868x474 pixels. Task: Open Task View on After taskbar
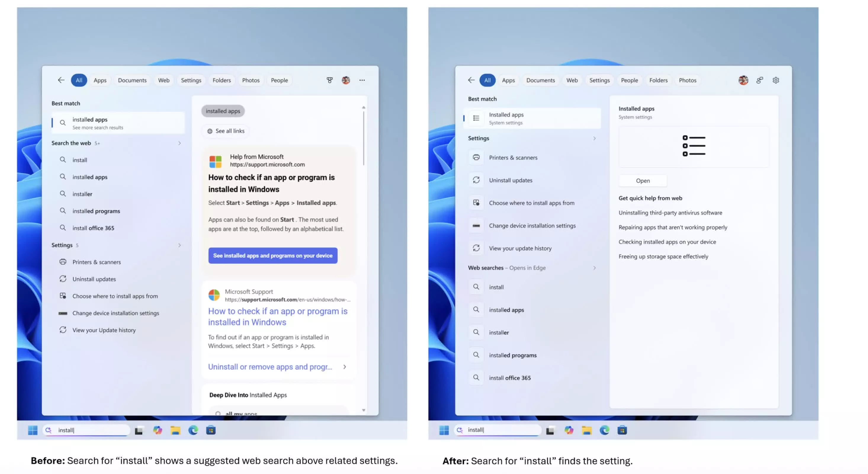tap(550, 430)
